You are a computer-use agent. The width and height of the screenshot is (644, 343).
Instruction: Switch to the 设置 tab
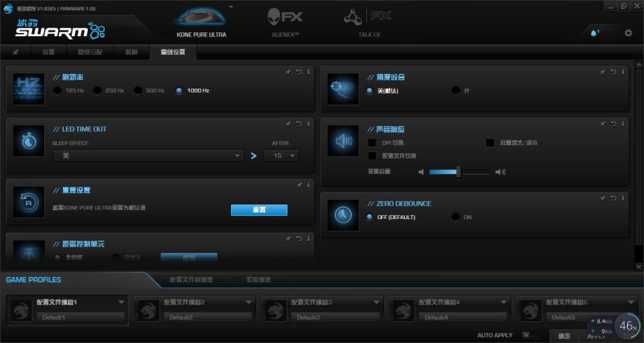pyautogui.click(x=48, y=52)
